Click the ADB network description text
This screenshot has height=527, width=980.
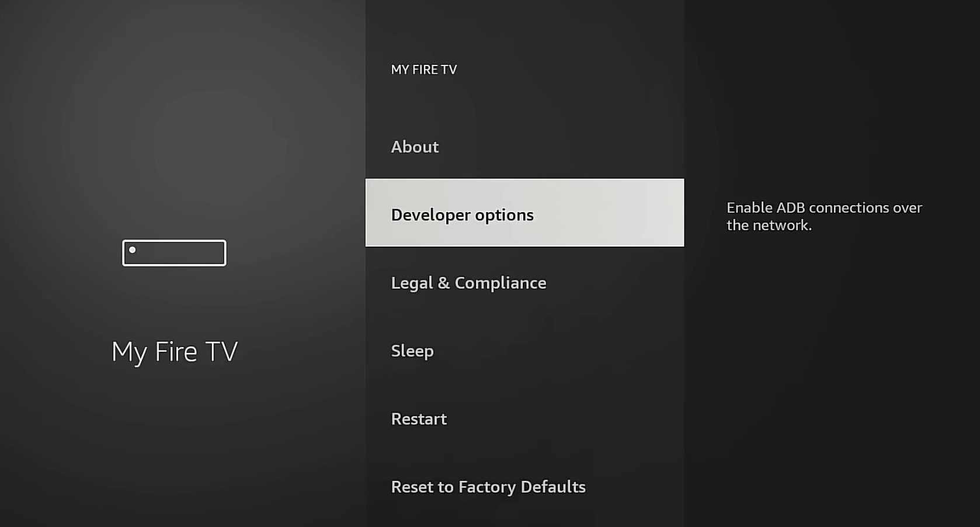[x=823, y=216]
